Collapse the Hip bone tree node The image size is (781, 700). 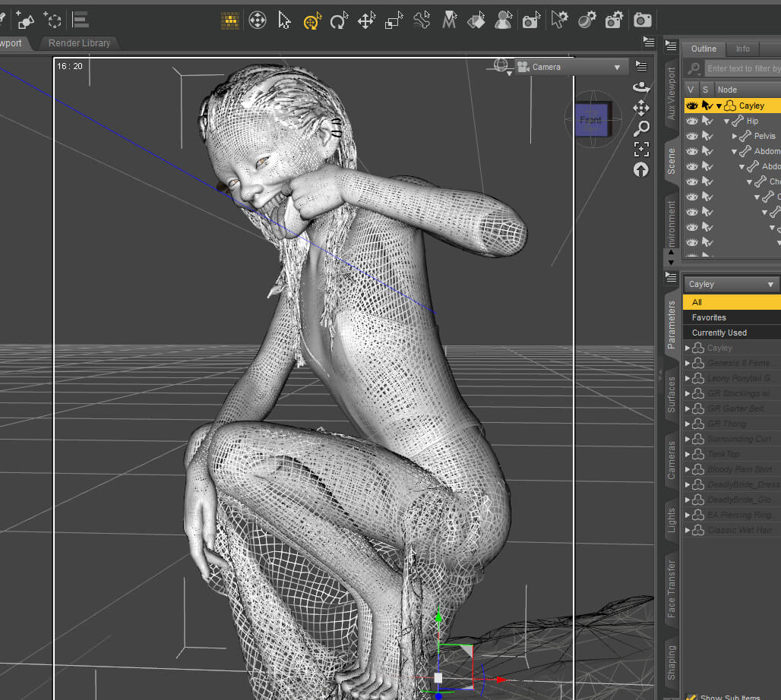(726, 121)
